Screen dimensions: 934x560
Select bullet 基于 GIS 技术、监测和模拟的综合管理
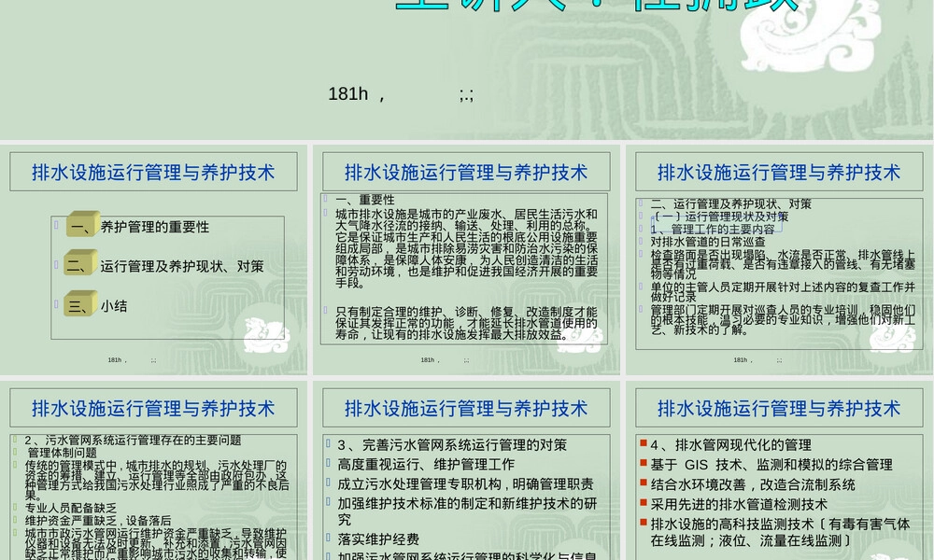pos(771,465)
